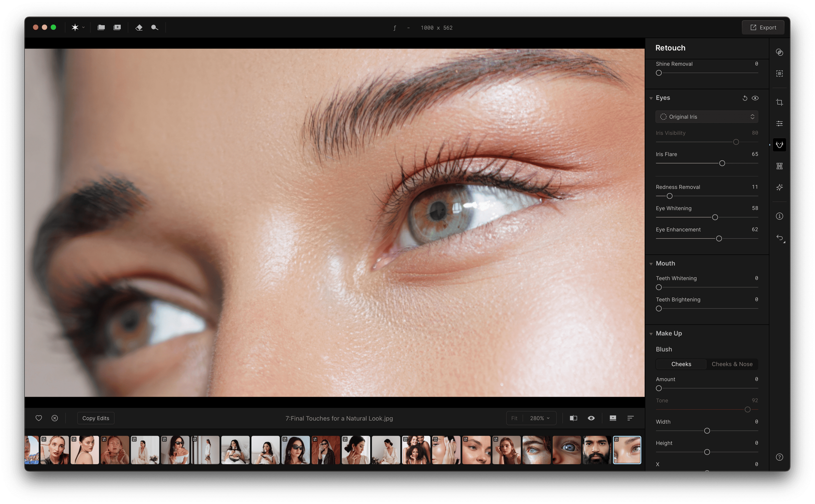The height and width of the screenshot is (504, 815).
Task: Open the eraser tool in top toolbar
Action: coord(139,28)
